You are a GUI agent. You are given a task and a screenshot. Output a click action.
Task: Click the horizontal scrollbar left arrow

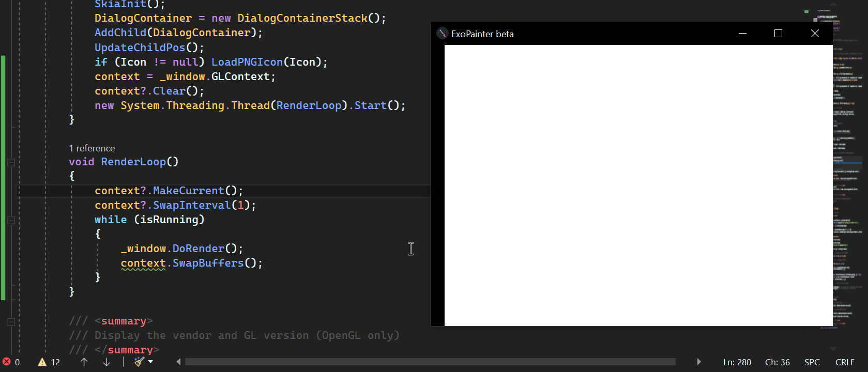(x=178, y=362)
